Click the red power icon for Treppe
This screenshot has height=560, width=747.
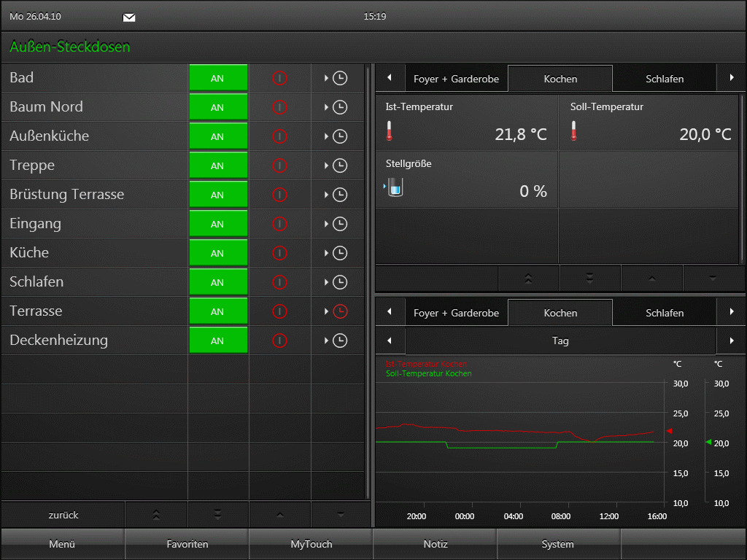279,166
